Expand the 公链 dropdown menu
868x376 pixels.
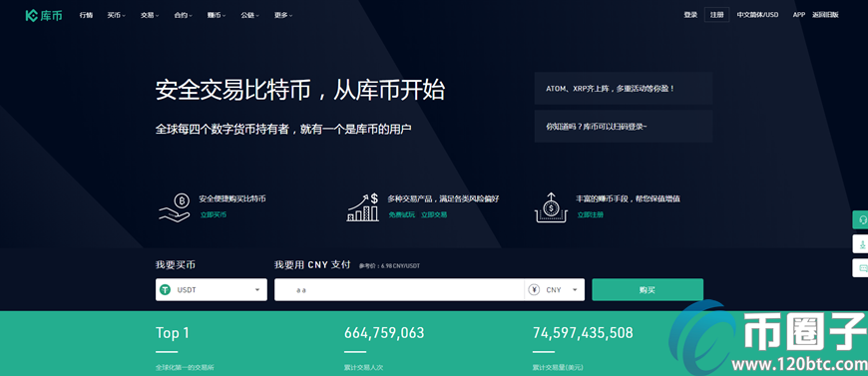pos(249,16)
